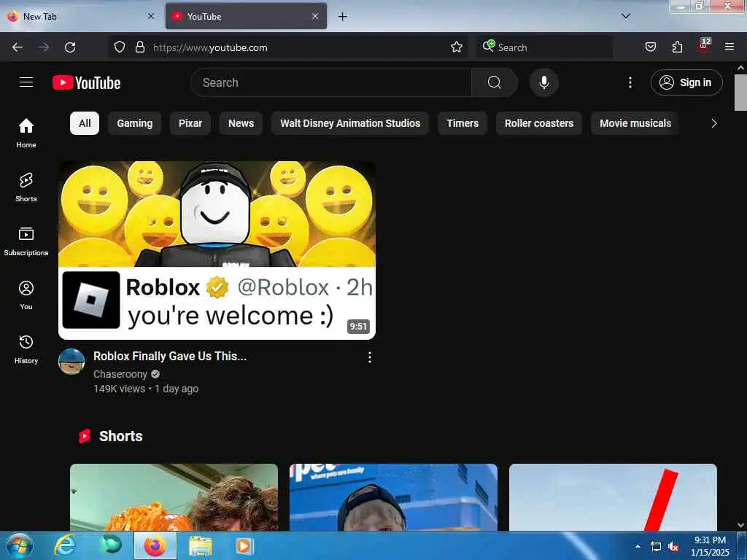Open the Save to Pocket icon

pyautogui.click(x=650, y=47)
